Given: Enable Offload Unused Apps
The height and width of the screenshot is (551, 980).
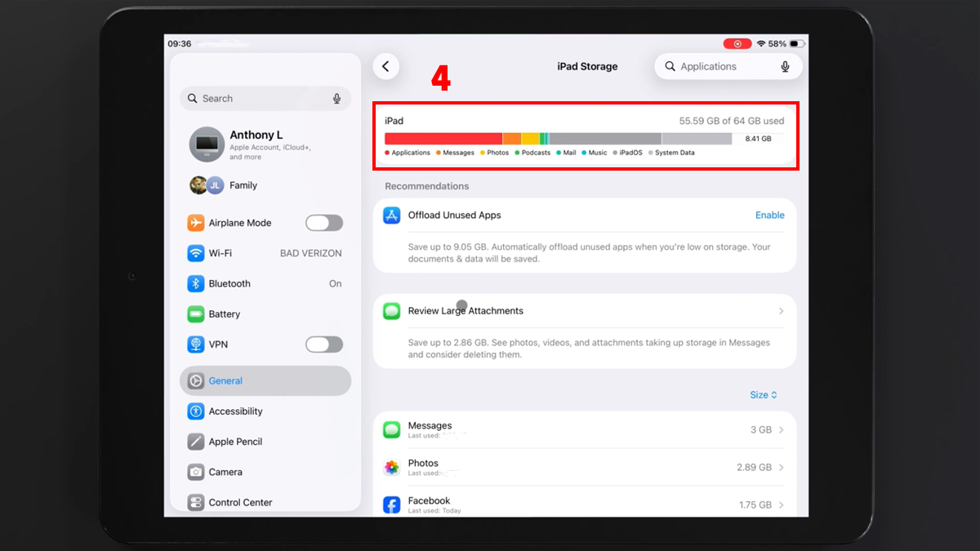Looking at the screenshot, I should (x=769, y=216).
